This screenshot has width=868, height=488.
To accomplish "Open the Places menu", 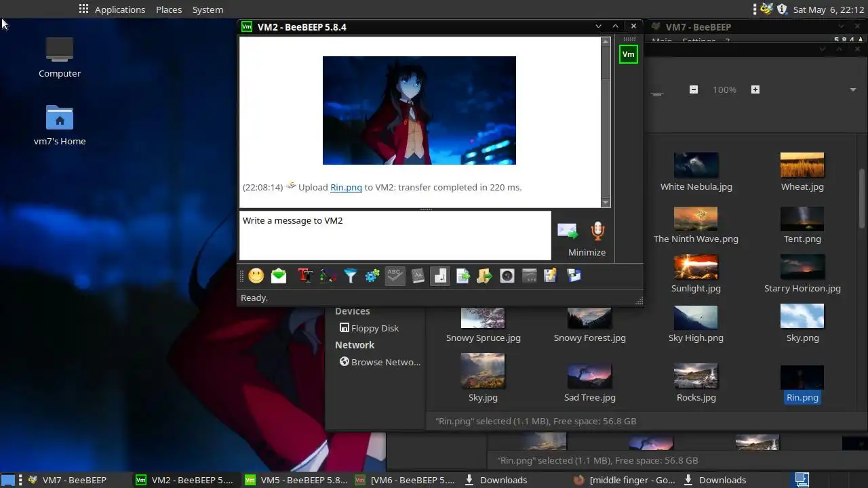I will coord(169,9).
